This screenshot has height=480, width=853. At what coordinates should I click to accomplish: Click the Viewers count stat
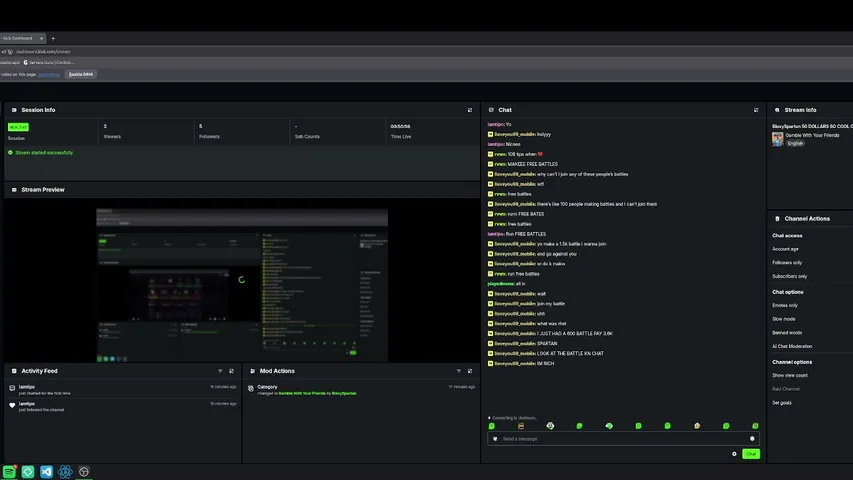[112, 131]
